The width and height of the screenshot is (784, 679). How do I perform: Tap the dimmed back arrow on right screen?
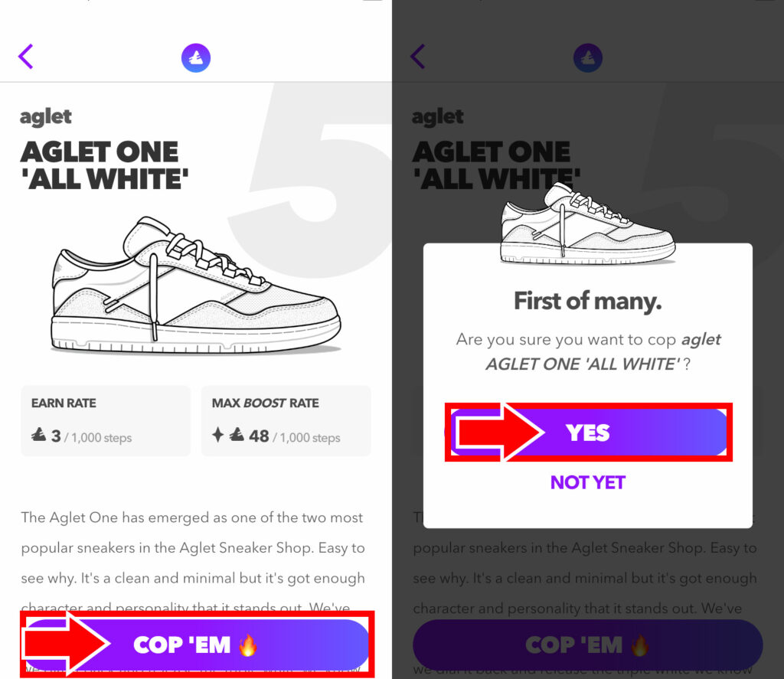418,57
